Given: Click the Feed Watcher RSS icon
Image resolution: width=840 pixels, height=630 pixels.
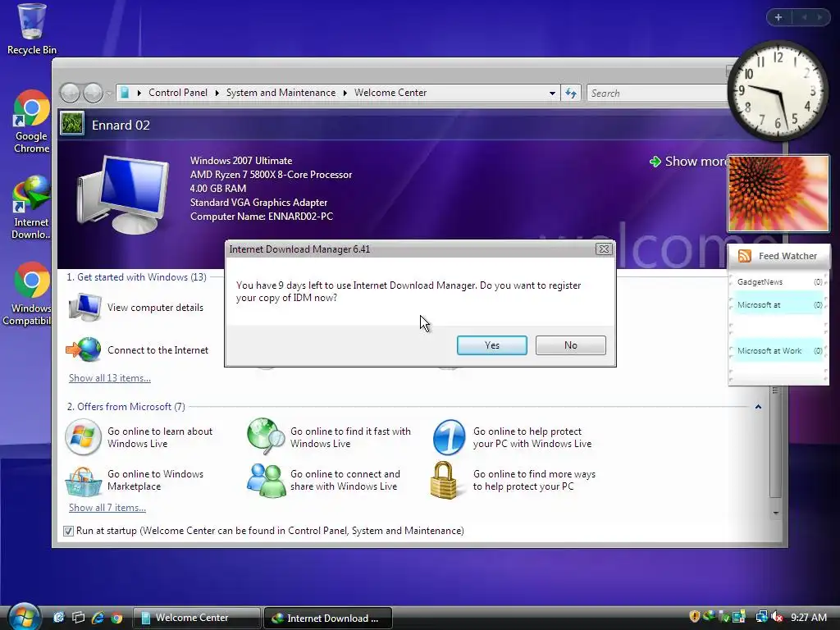Looking at the screenshot, I should (745, 256).
